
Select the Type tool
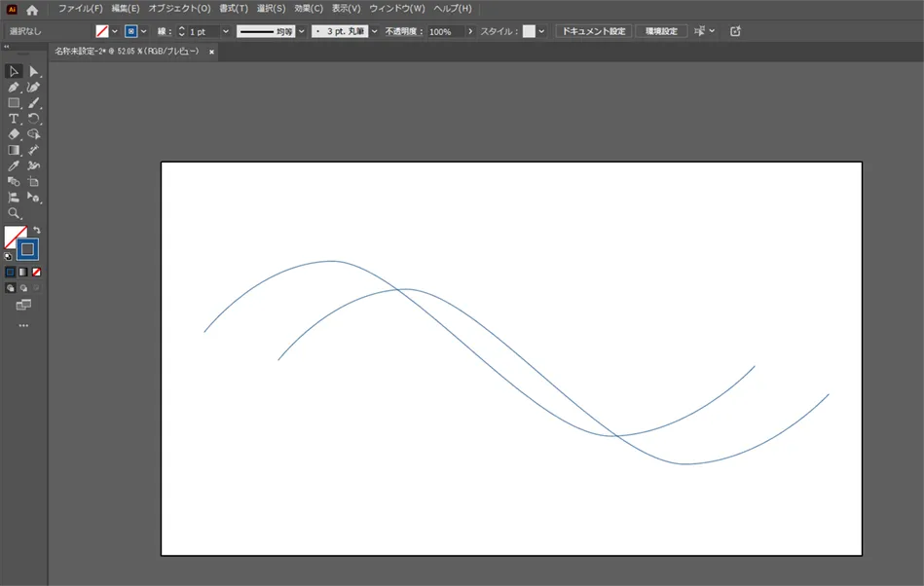[14, 119]
